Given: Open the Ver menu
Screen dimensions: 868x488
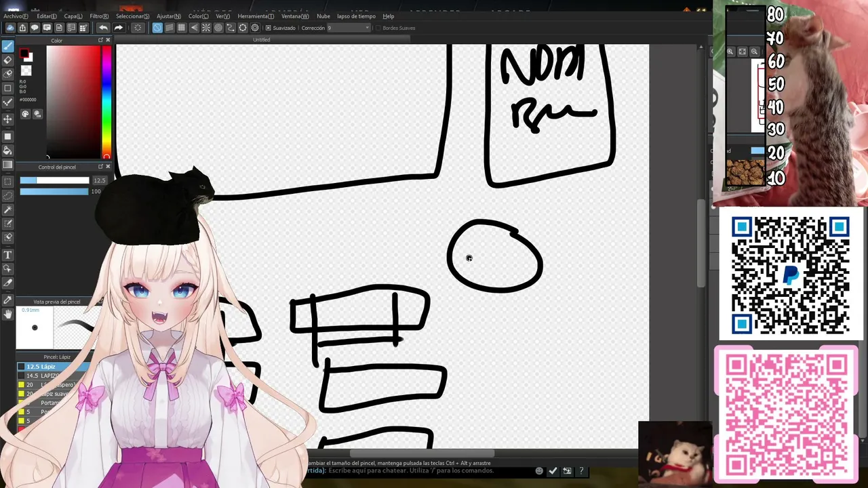Looking at the screenshot, I should 222,16.
